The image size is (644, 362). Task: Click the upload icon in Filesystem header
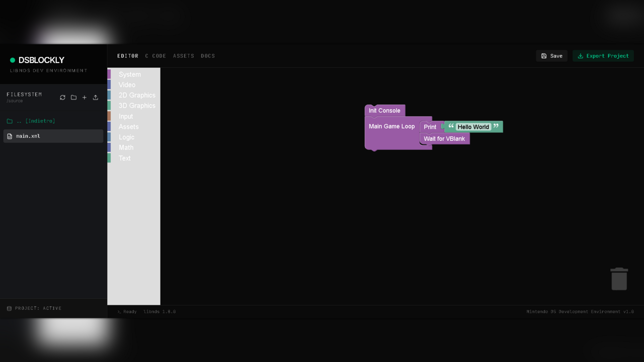[96, 98]
